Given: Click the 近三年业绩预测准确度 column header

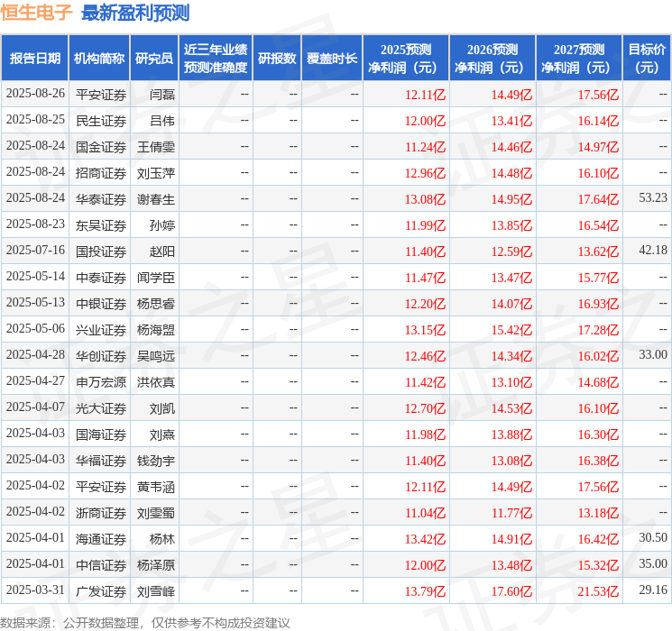Looking at the screenshot, I should pyautogui.click(x=216, y=59).
